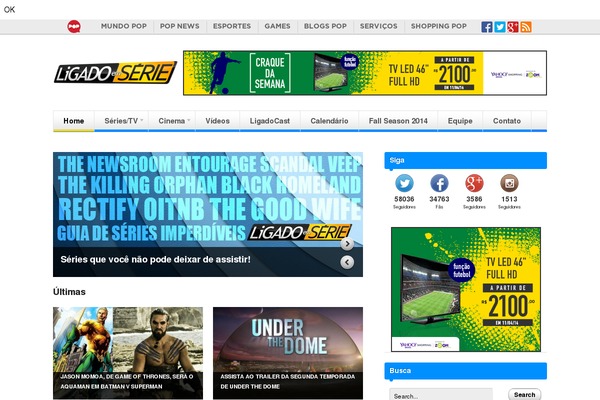600x400 pixels.
Task: Click Google Plus icon with 3586 followers
Action: (x=474, y=183)
